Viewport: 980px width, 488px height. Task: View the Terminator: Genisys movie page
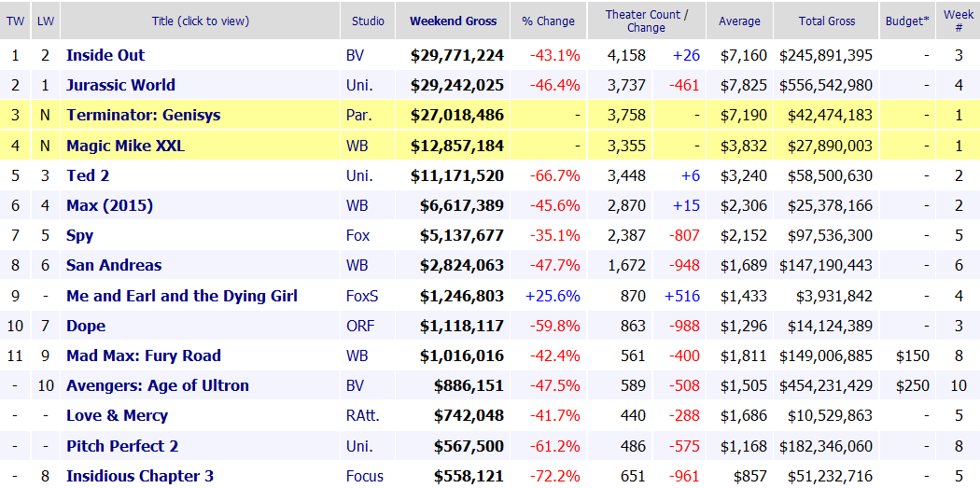coord(143,115)
